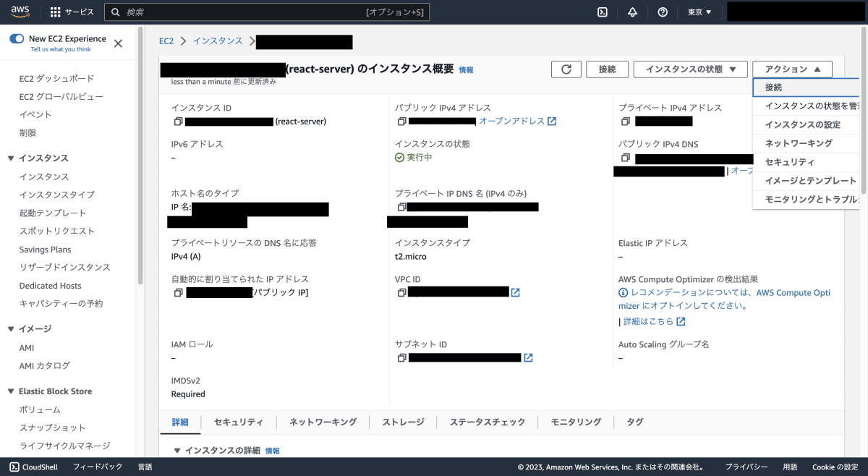Launch CloudShell from top bar icon

(602, 12)
